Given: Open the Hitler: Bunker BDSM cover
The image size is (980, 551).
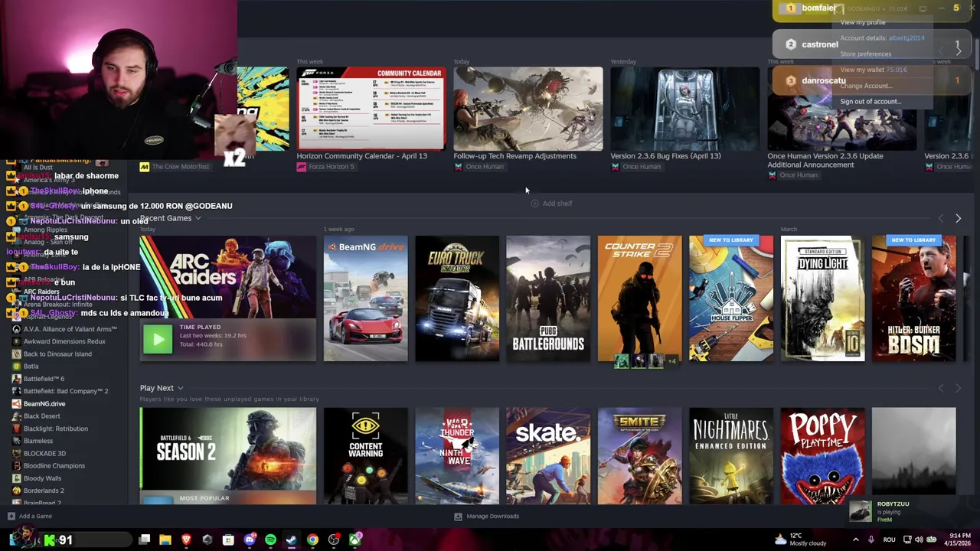Looking at the screenshot, I should (913, 298).
